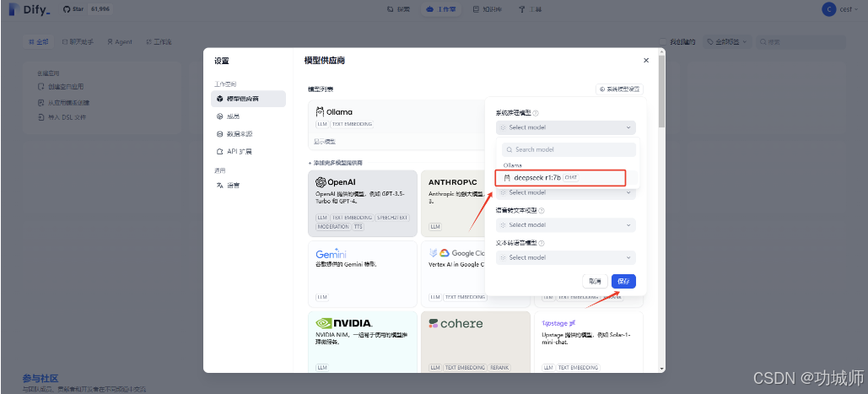Click the TEXT EMBEDDING tag on Ollama card

point(352,125)
